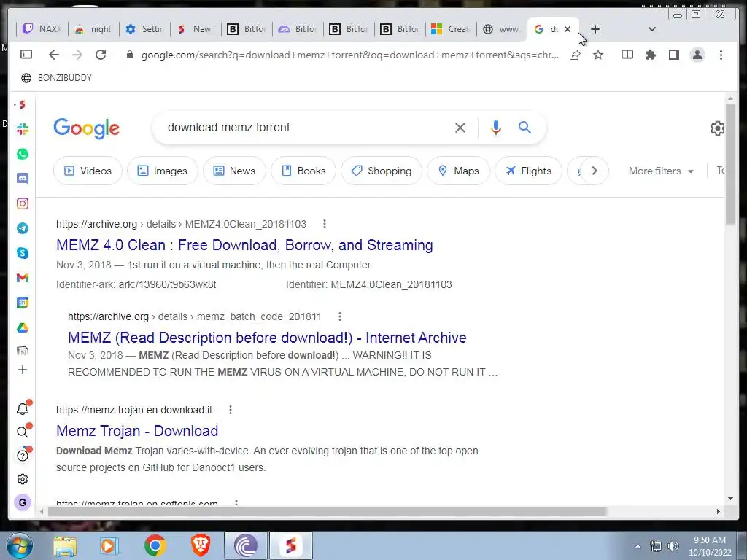Image resolution: width=747 pixels, height=560 pixels.
Task: Open the Discord sidebar icon
Action: point(23,179)
